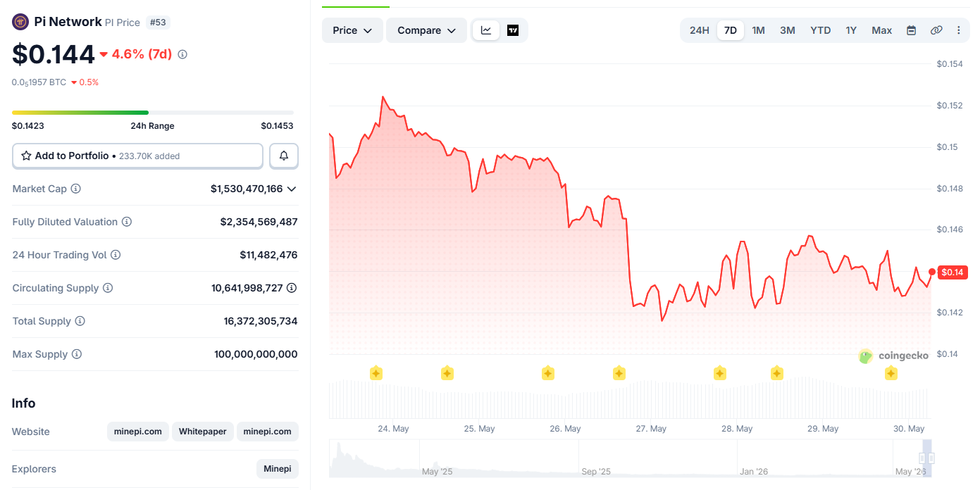Open the Compare dropdown

426,30
